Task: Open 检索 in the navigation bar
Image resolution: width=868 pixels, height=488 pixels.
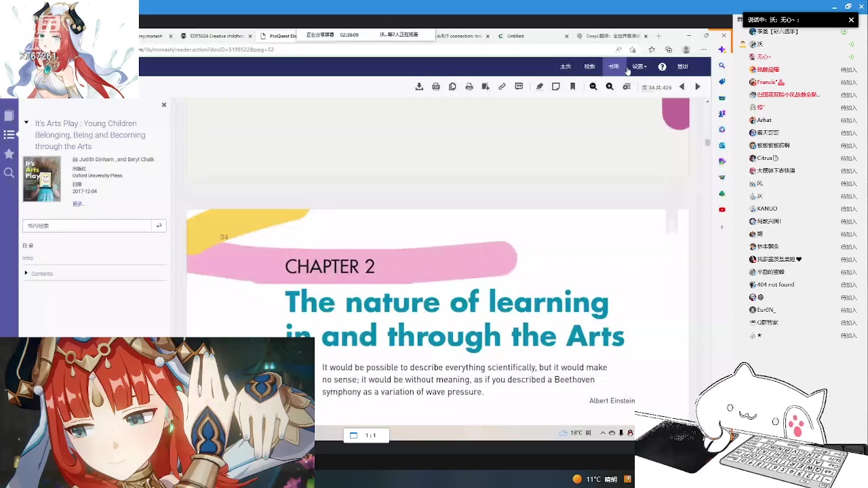Action: tap(589, 66)
